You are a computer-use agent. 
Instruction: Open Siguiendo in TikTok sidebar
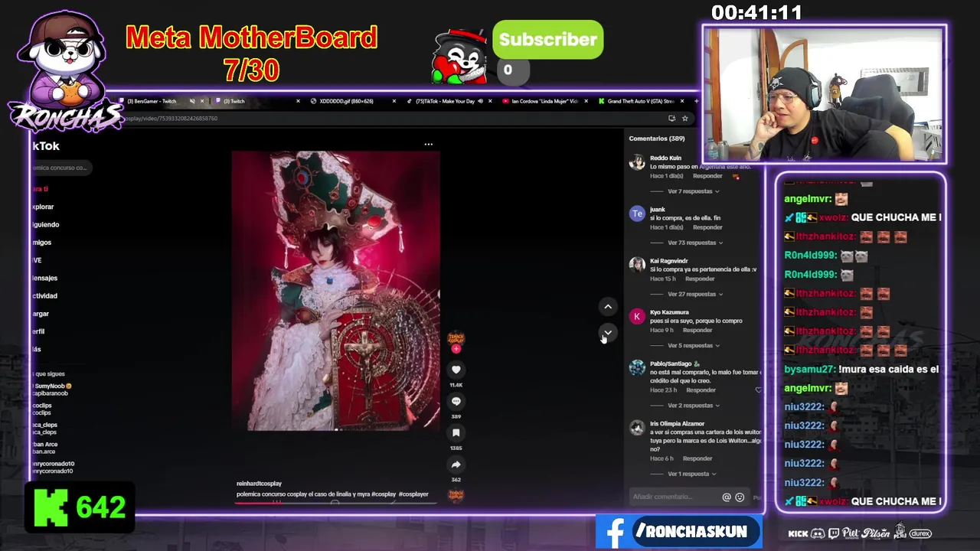point(45,224)
